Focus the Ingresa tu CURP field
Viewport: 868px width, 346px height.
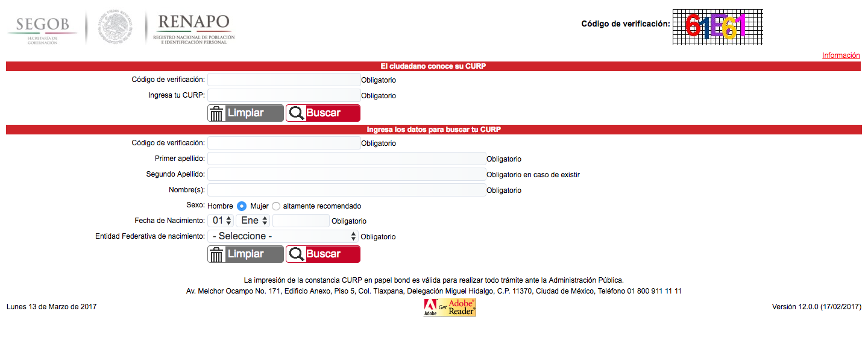coord(284,95)
